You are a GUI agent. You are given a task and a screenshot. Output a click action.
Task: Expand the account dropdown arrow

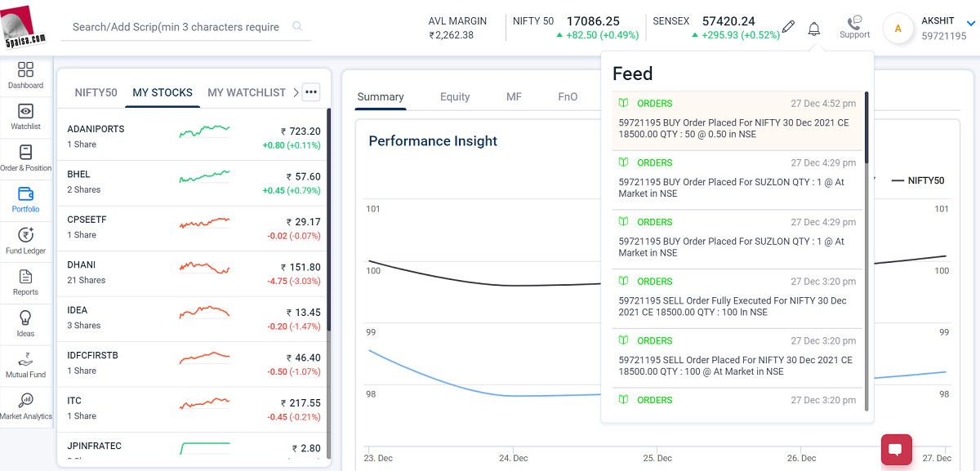click(971, 24)
